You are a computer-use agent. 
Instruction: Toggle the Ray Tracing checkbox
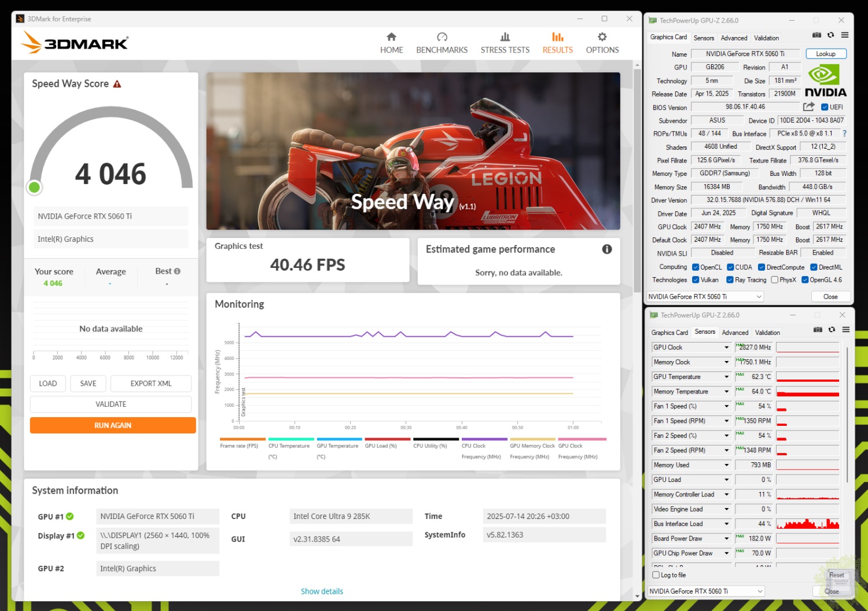pos(730,280)
